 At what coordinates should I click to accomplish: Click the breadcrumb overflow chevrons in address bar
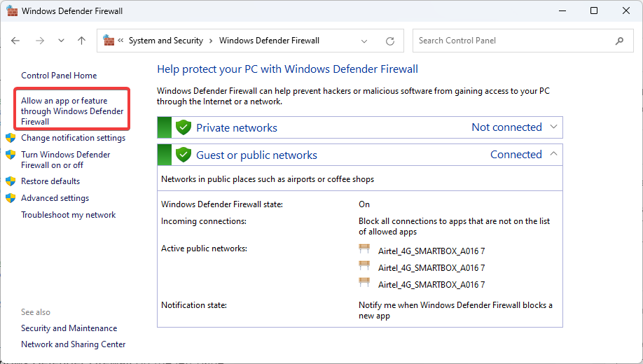(120, 40)
